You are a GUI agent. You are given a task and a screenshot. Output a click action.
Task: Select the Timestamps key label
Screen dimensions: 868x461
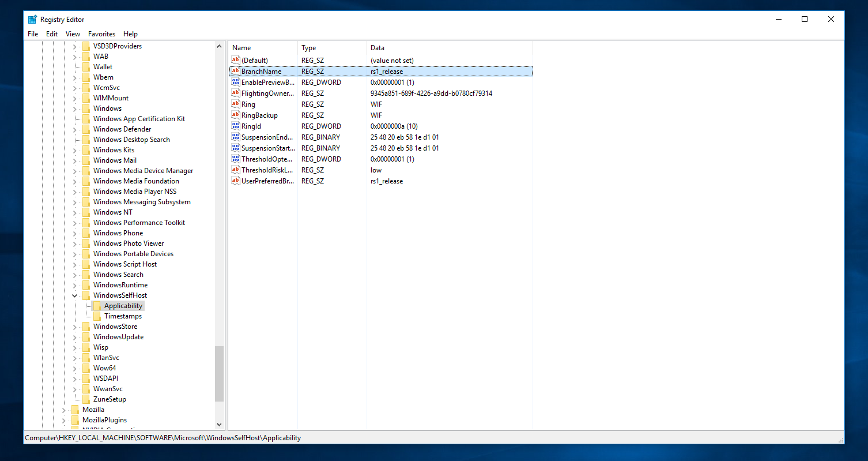pyautogui.click(x=123, y=316)
